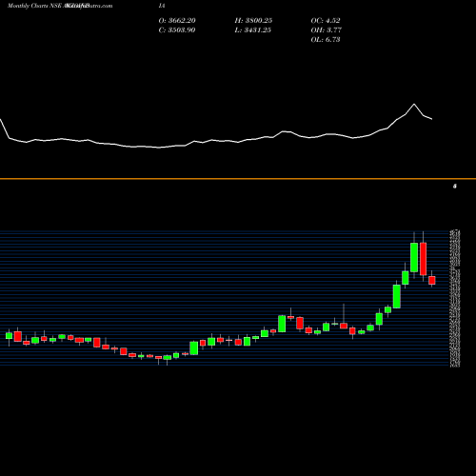Click the high price value H: 3800.25
This screenshot has height=476, width=476.
point(253,21)
